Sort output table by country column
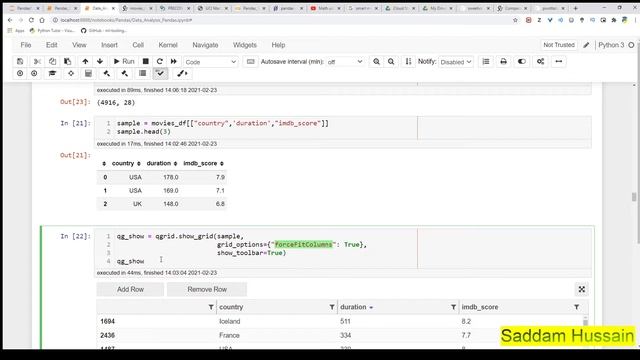640x360 pixels. point(126,163)
